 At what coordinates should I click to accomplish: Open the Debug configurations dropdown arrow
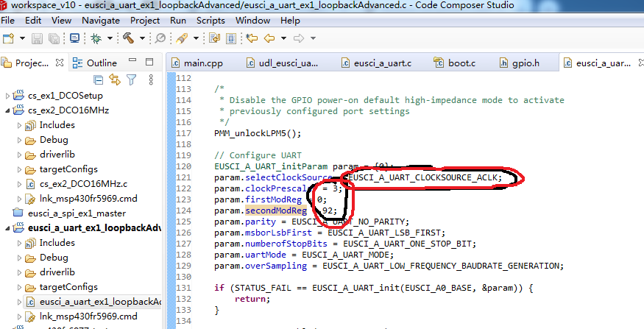(x=110, y=38)
